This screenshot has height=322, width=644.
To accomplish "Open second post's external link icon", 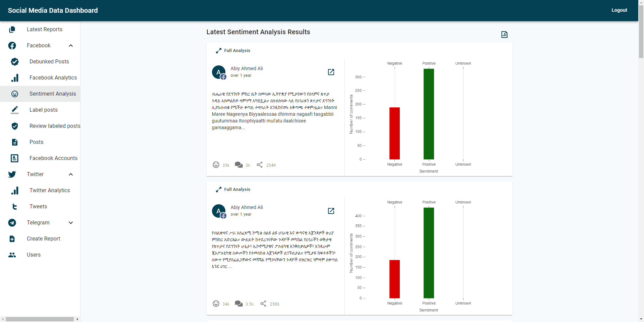I will [331, 211].
